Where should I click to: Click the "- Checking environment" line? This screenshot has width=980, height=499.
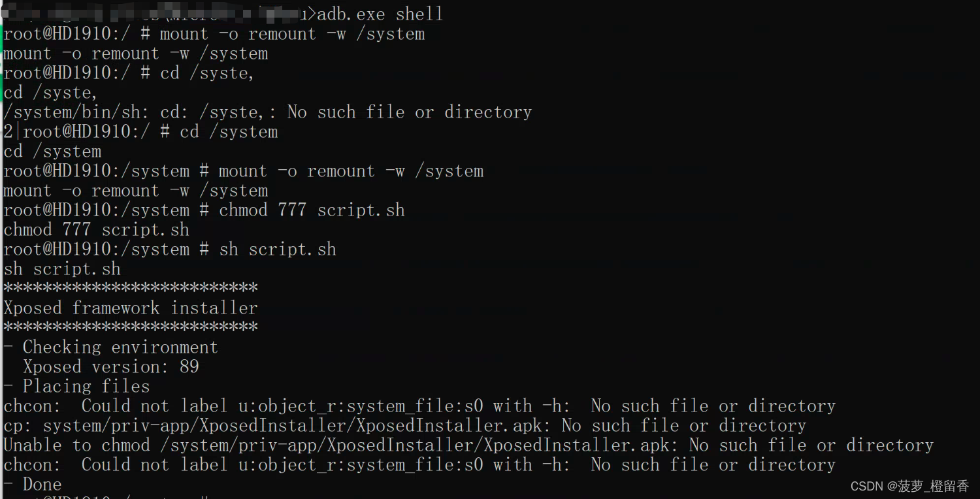[x=111, y=347]
